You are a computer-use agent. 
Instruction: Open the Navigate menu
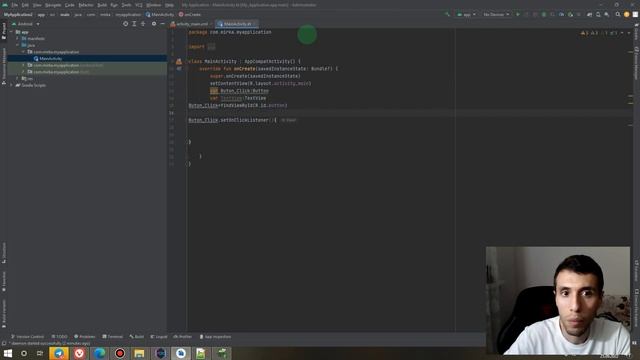53,5
